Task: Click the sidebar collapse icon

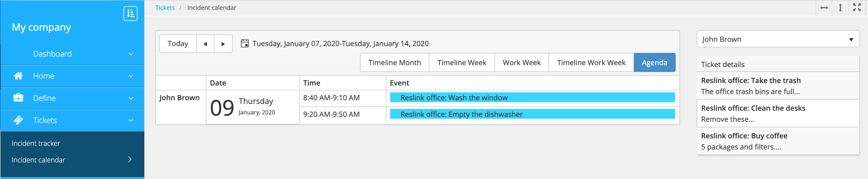Action: [131, 14]
